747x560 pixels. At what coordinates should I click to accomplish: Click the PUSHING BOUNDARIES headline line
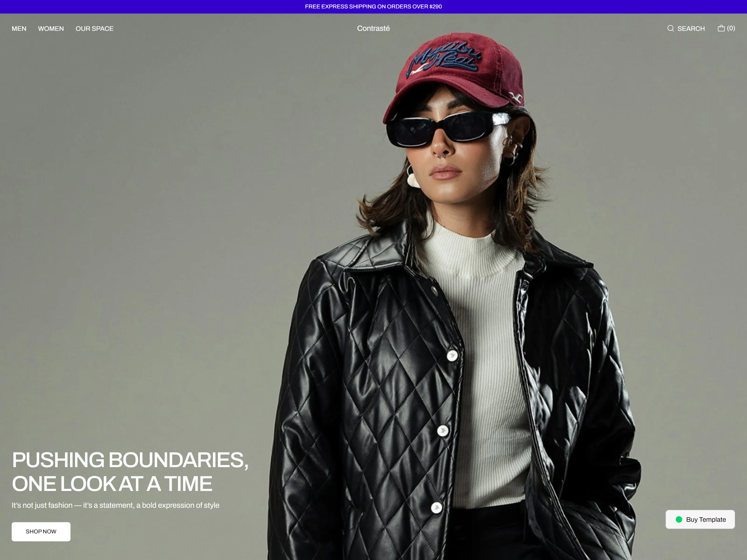[x=130, y=460]
